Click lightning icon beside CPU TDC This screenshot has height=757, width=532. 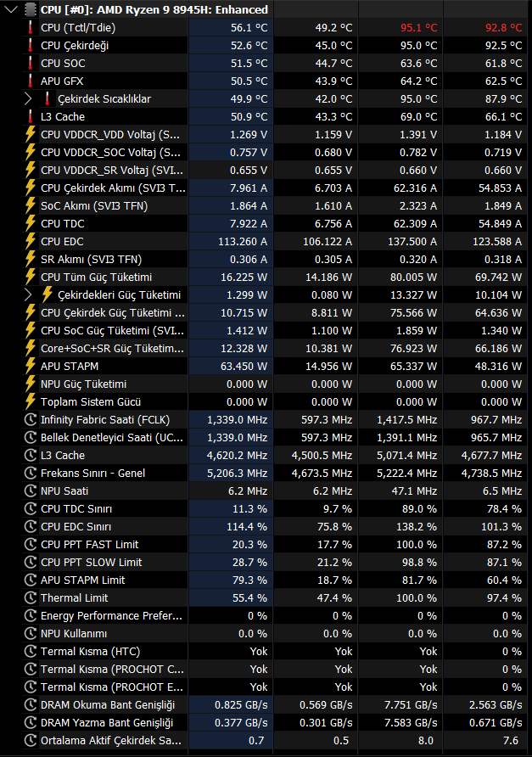pos(30,223)
